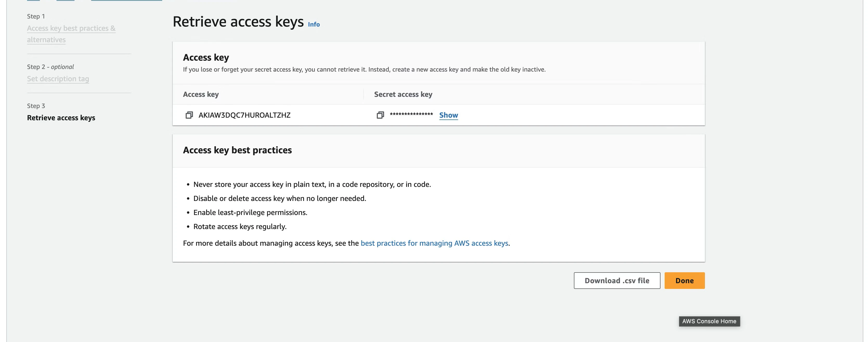Click the Enable least-privilege permissions bullet
The width and height of the screenshot is (868, 342).
coord(250,212)
